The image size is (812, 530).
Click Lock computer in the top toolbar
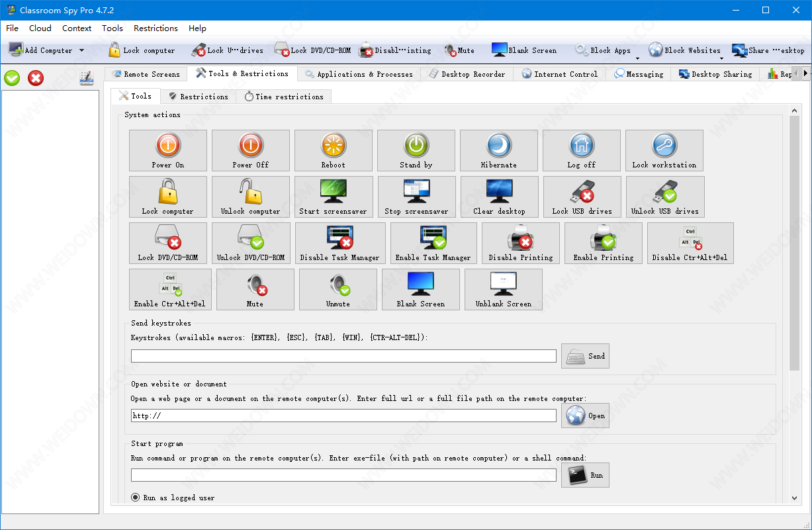click(142, 50)
